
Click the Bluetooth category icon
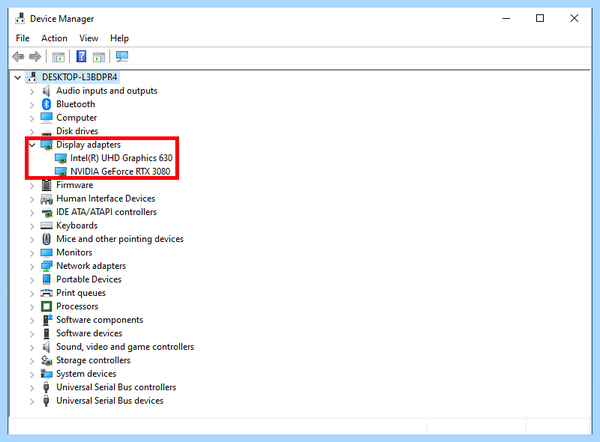coord(46,104)
